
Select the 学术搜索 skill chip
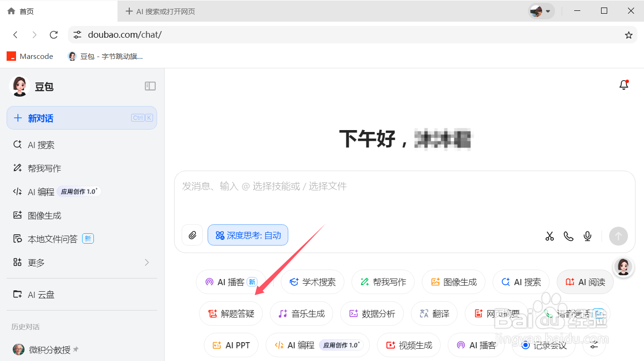(x=312, y=282)
